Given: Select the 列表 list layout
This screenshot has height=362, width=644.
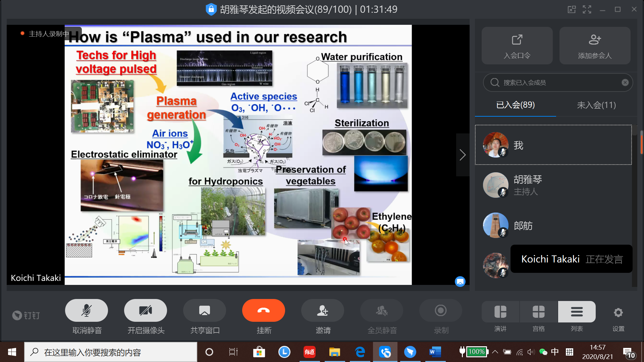Looking at the screenshot, I should click(x=577, y=312).
